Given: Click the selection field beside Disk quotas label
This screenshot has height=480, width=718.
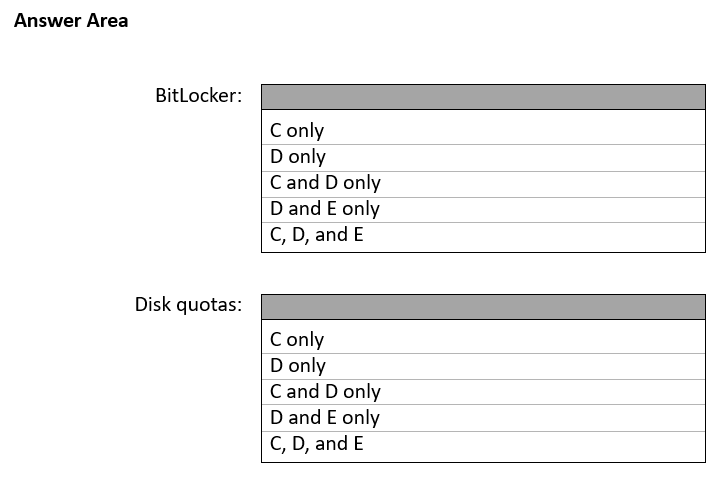Looking at the screenshot, I should point(483,307).
